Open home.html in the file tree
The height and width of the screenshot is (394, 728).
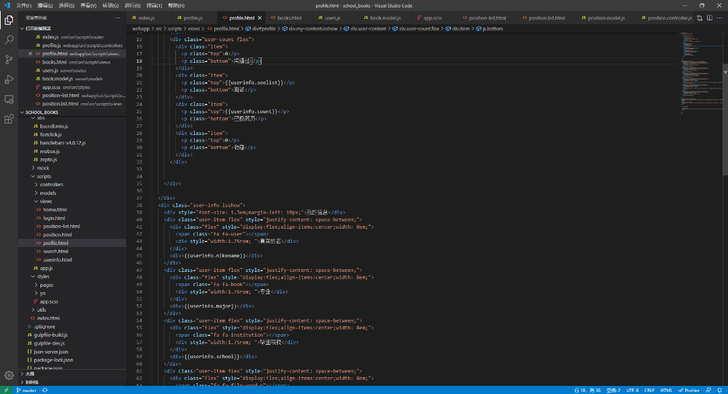pyautogui.click(x=55, y=210)
